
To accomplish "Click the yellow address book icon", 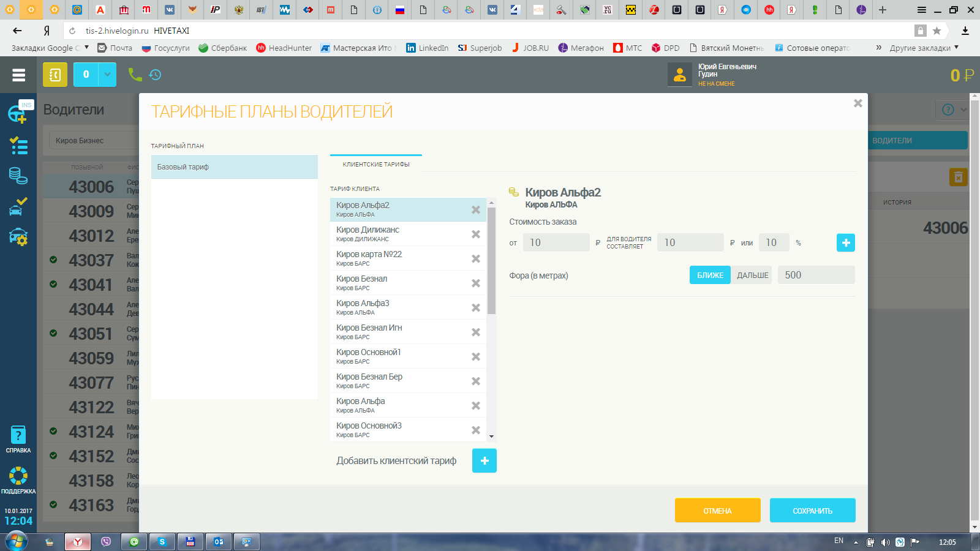I will [x=55, y=75].
